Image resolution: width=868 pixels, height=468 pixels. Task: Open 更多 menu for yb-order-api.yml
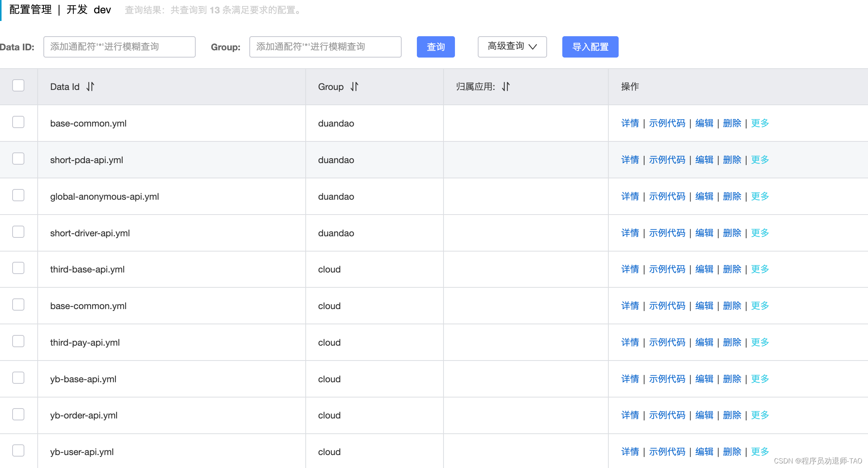760,415
